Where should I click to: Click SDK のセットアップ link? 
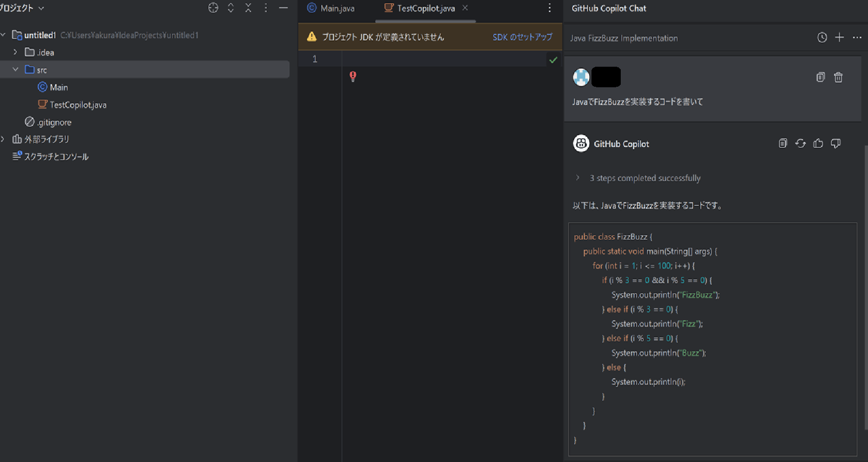click(522, 37)
